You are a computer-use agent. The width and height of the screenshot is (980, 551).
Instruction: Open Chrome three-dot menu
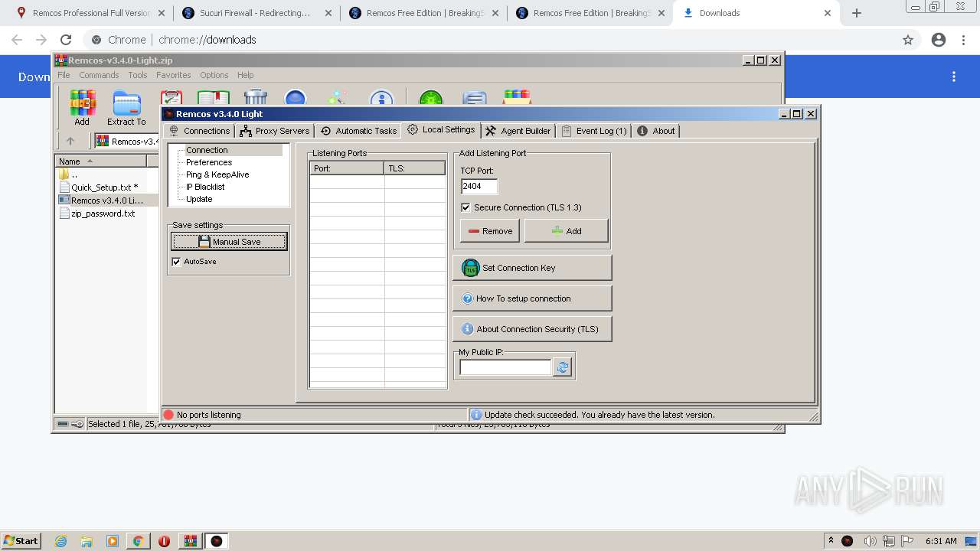[x=964, y=40]
